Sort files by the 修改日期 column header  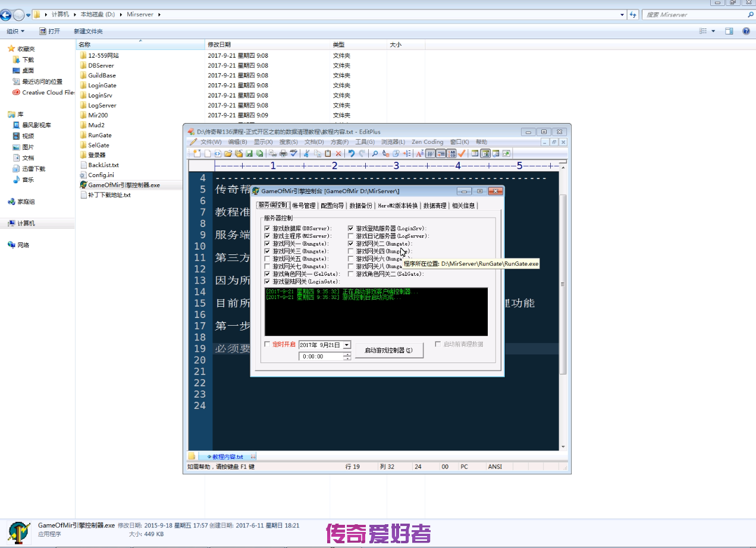267,45
